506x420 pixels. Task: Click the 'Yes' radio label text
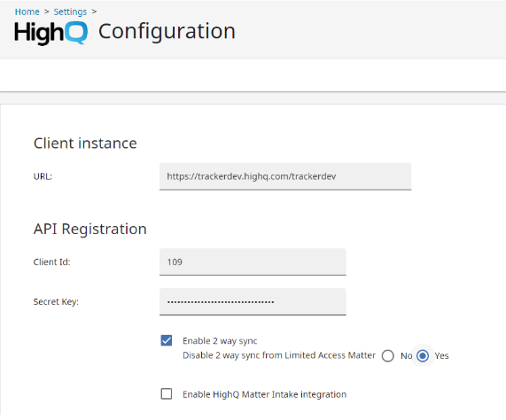click(x=441, y=356)
